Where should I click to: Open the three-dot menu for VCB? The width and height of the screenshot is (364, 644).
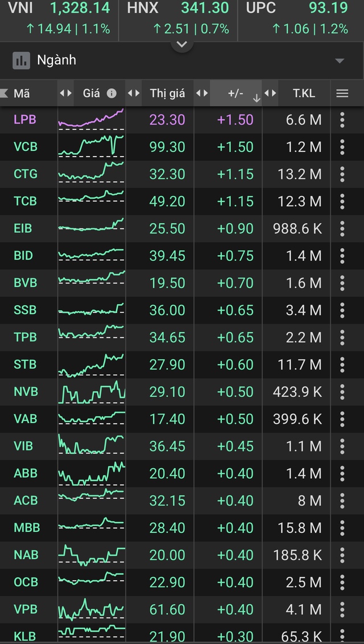tap(342, 147)
